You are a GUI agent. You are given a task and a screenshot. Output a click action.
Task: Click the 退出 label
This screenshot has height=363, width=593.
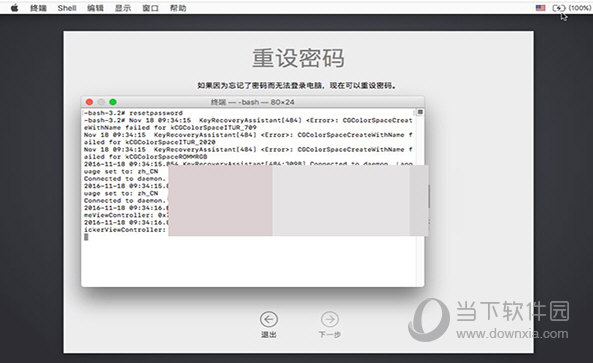click(x=269, y=335)
